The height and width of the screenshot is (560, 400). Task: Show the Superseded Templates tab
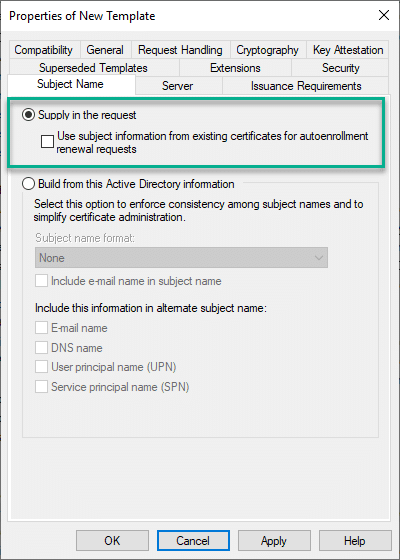(93, 68)
